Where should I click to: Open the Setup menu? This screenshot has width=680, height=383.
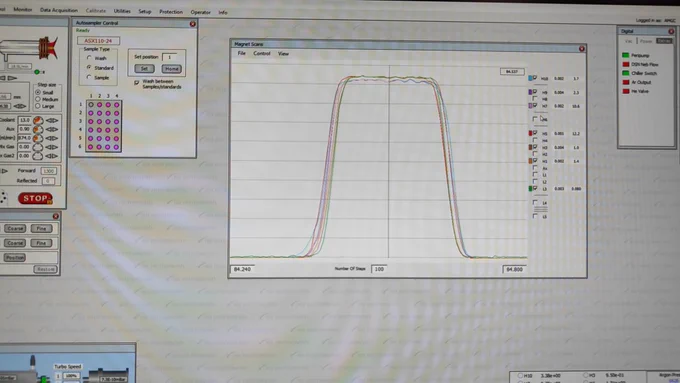click(145, 11)
